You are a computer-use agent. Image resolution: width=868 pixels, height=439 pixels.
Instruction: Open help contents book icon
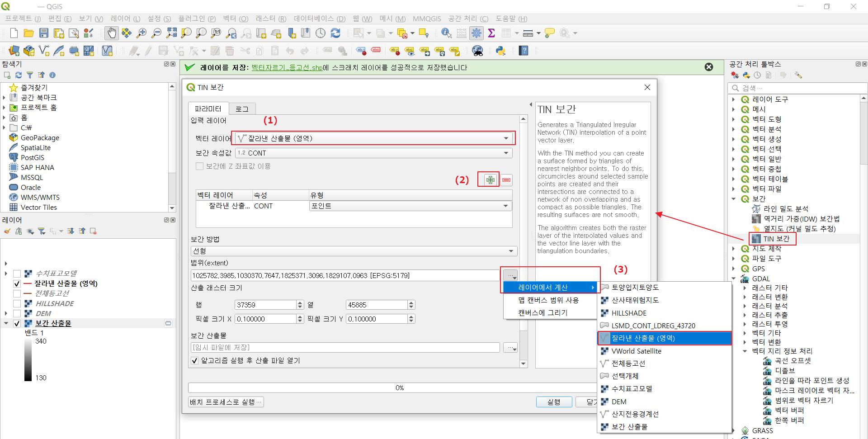tap(524, 51)
